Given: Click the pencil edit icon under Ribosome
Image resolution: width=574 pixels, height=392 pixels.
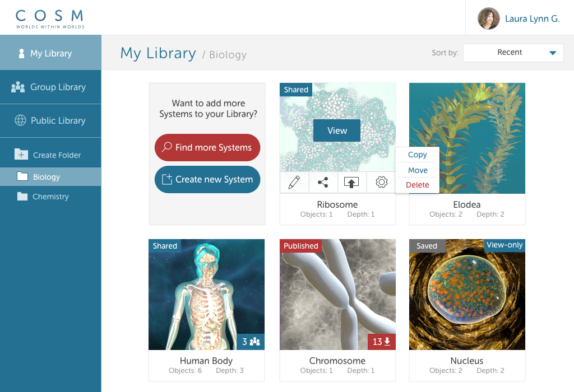Looking at the screenshot, I should (x=294, y=183).
